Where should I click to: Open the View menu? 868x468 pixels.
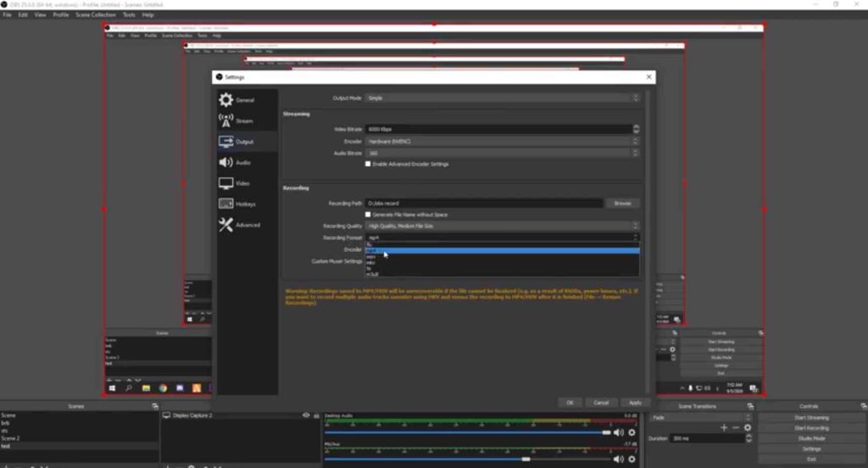[x=41, y=15]
